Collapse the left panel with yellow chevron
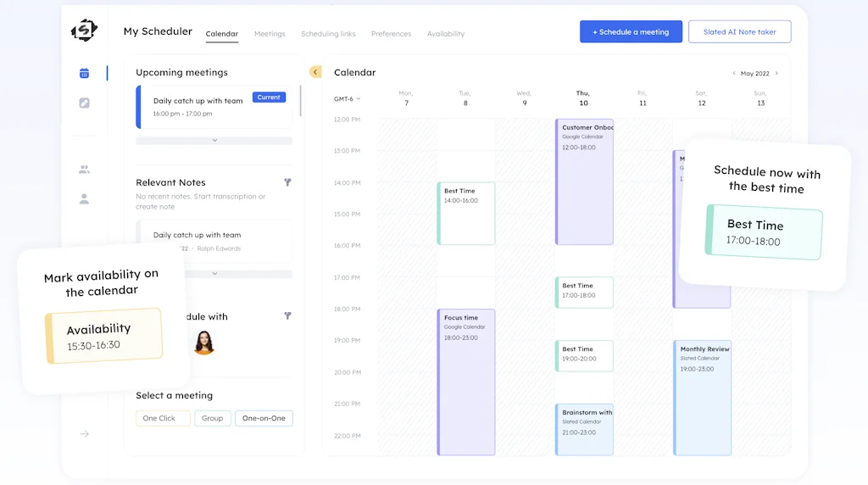The width and height of the screenshot is (868, 485). [315, 72]
